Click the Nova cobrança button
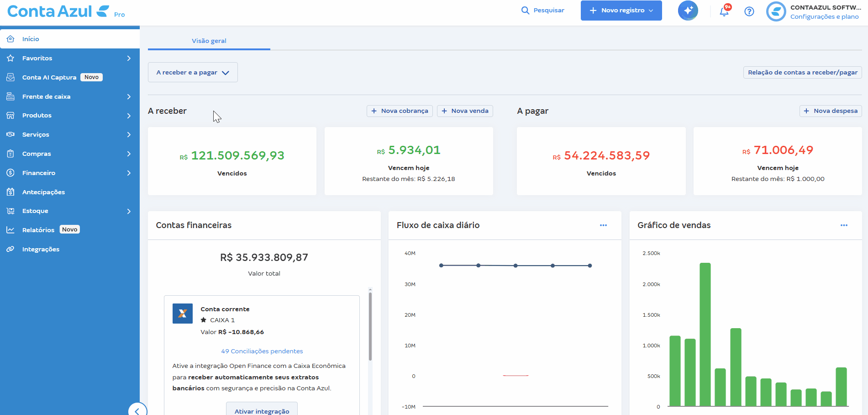The width and height of the screenshot is (868, 415). [400, 111]
